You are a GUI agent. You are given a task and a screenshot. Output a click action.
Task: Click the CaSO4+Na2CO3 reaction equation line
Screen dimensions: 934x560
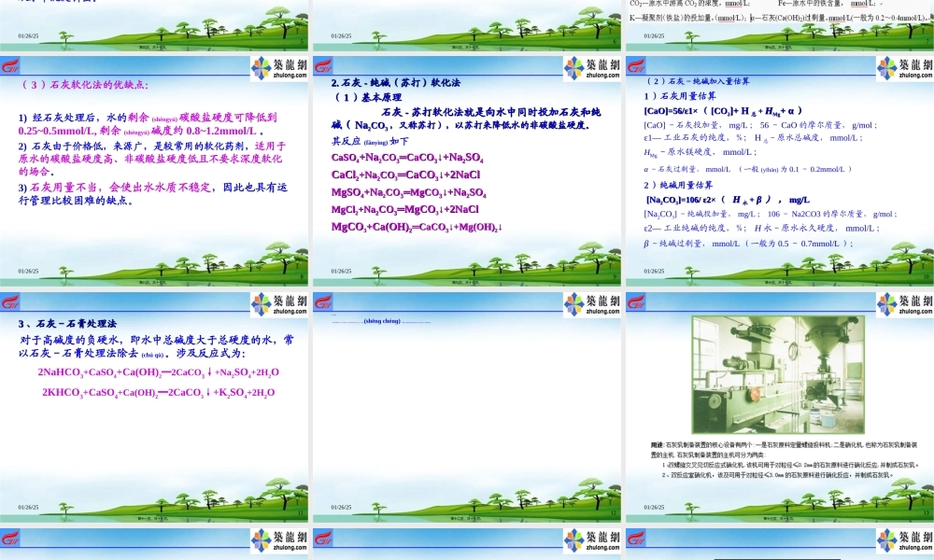click(x=404, y=158)
